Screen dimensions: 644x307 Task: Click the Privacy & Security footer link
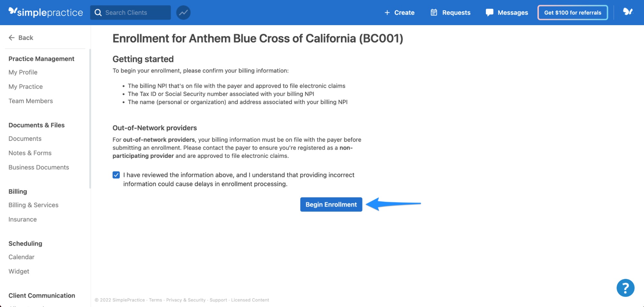186,300
